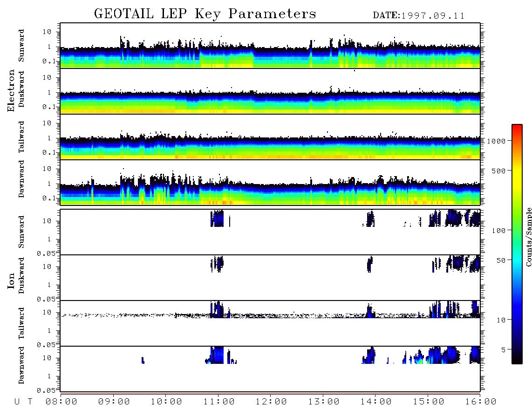Click the black bottom of the colorbar
This screenshot has width=532, height=410.
pos(517,358)
